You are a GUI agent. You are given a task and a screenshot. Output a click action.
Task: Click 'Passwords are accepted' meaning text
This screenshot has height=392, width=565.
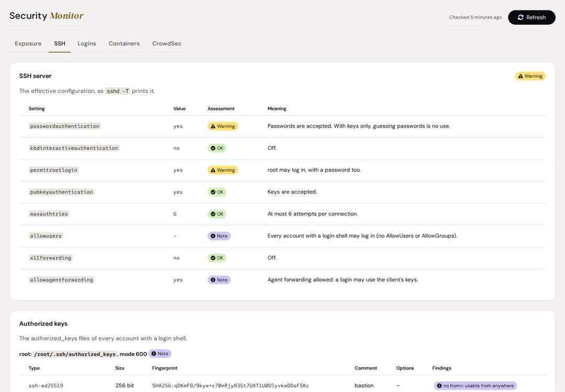click(358, 126)
